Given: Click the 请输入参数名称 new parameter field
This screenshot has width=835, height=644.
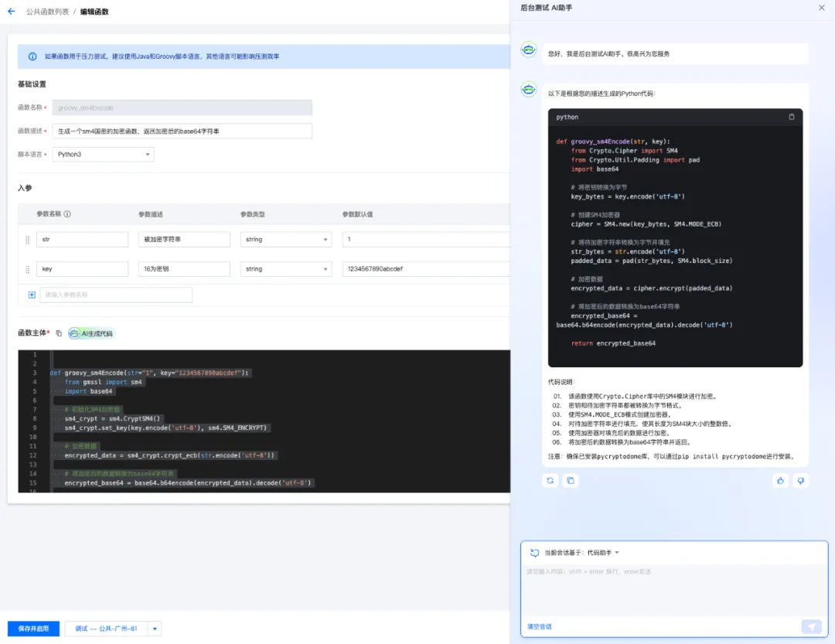Looking at the screenshot, I should point(116,295).
